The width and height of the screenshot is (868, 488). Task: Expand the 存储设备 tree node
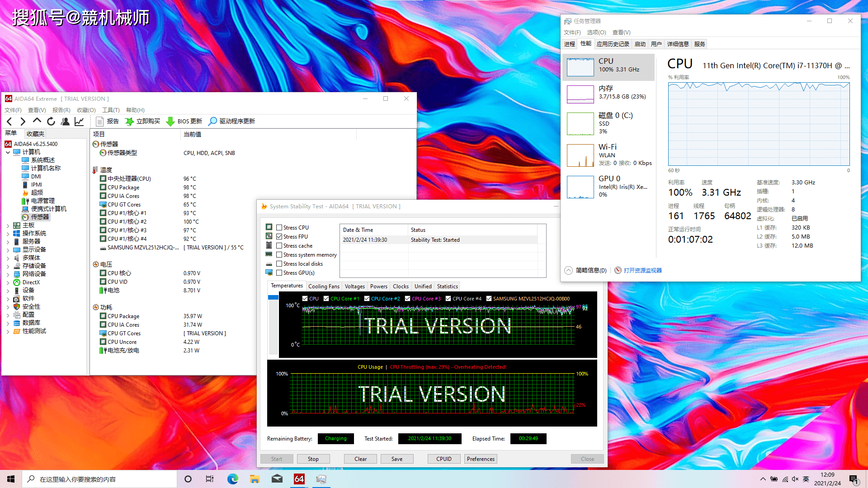(8, 266)
